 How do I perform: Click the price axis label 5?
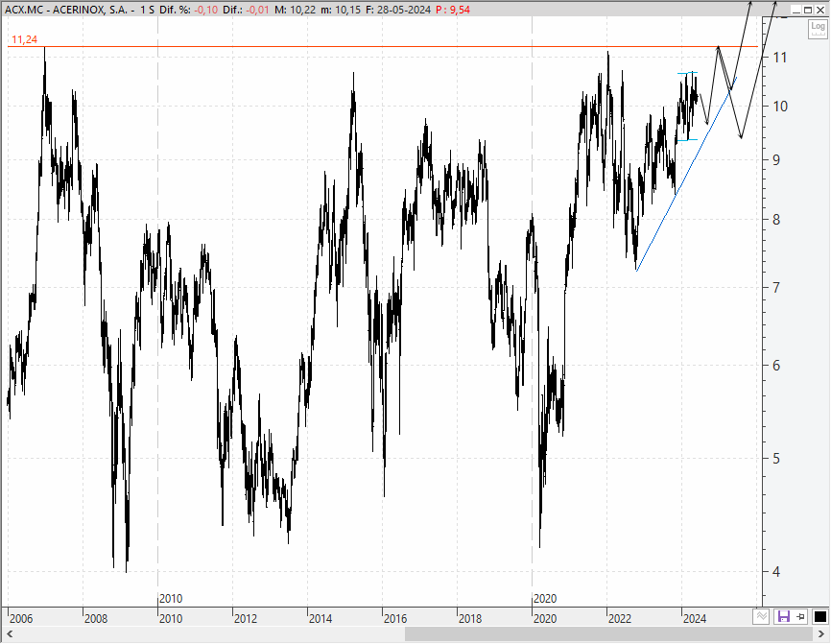(x=776, y=459)
